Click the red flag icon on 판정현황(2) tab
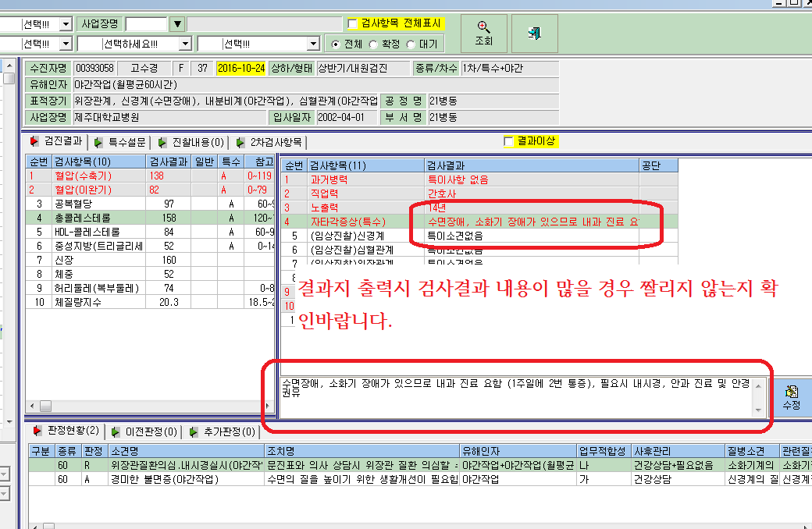 pos(37,430)
